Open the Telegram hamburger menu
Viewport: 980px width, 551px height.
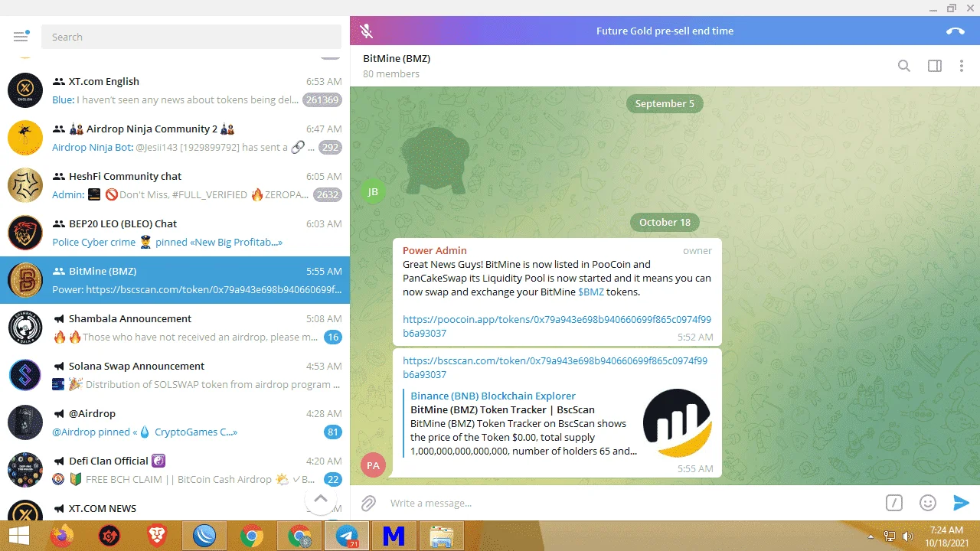point(21,37)
